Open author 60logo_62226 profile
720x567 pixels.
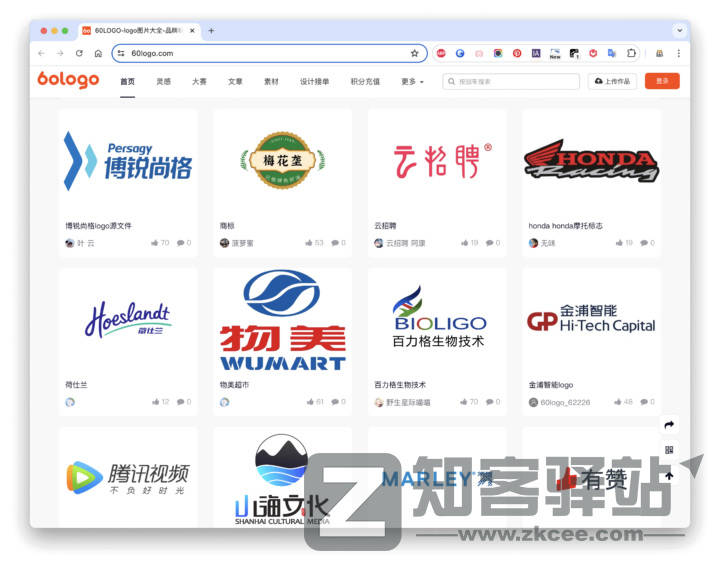(x=565, y=402)
